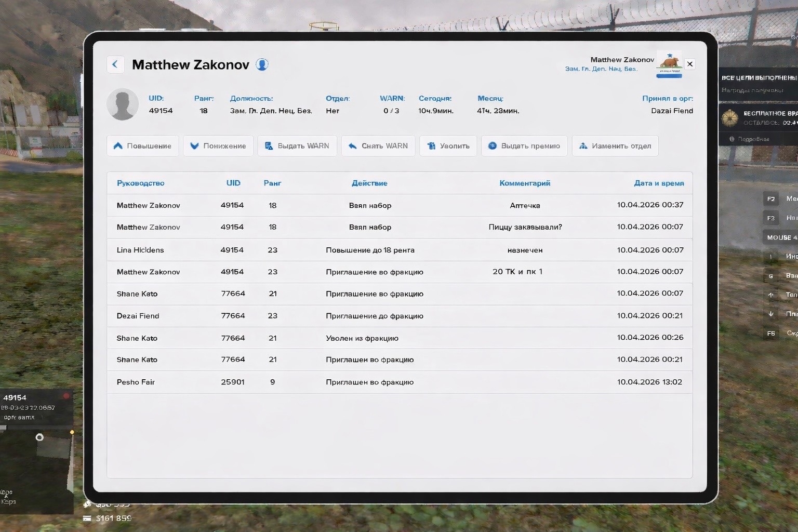This screenshot has width=798, height=532.
Task: Click the back arrow next to Matthew Zakonov
Action: coord(115,64)
